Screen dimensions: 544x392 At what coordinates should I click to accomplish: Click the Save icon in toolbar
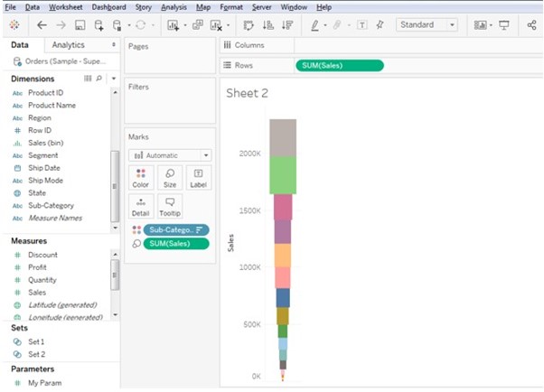(80, 25)
